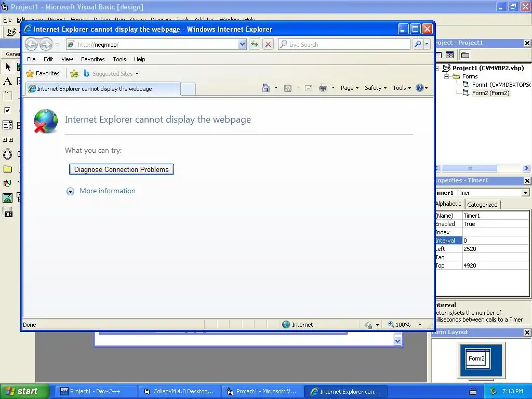Collapse the Forms folder node
The image size is (532, 399).
(447, 77)
